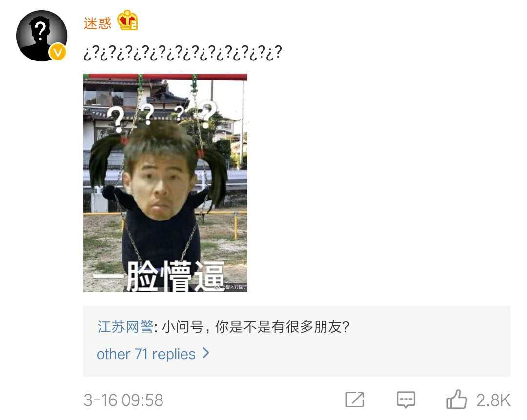
Task: Click the gray reply preview box
Action: [297, 340]
